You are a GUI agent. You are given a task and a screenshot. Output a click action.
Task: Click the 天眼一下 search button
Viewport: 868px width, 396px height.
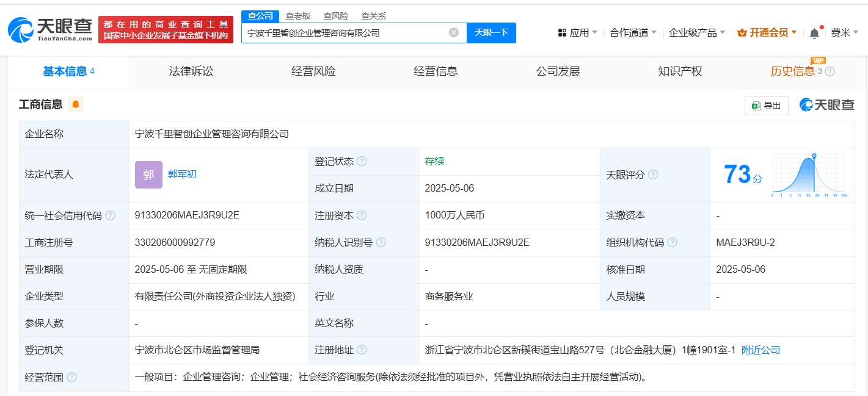[491, 32]
